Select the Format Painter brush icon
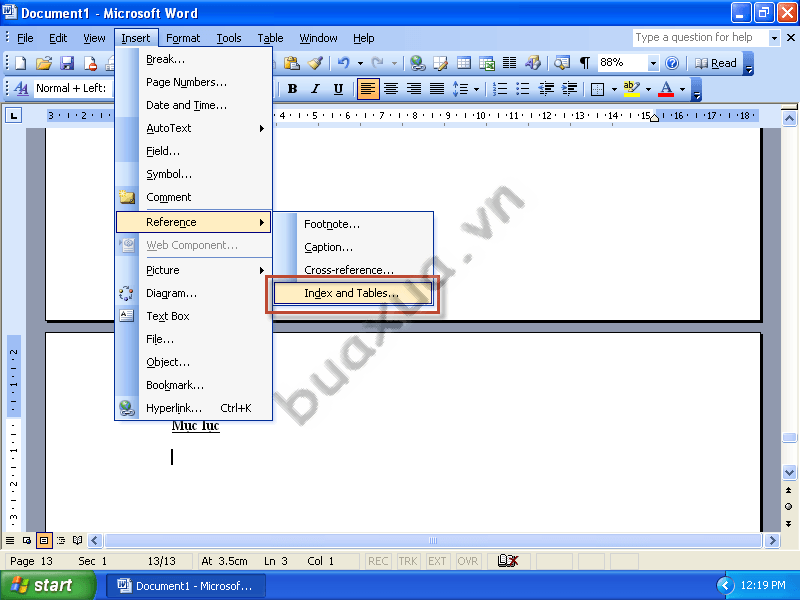The width and height of the screenshot is (800, 600). [x=315, y=63]
